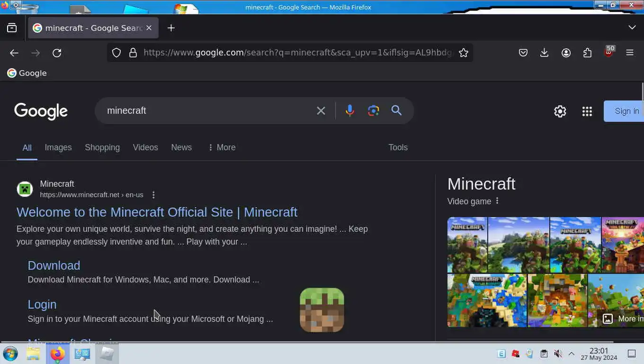Bookmark this page with star icon

(x=464, y=53)
